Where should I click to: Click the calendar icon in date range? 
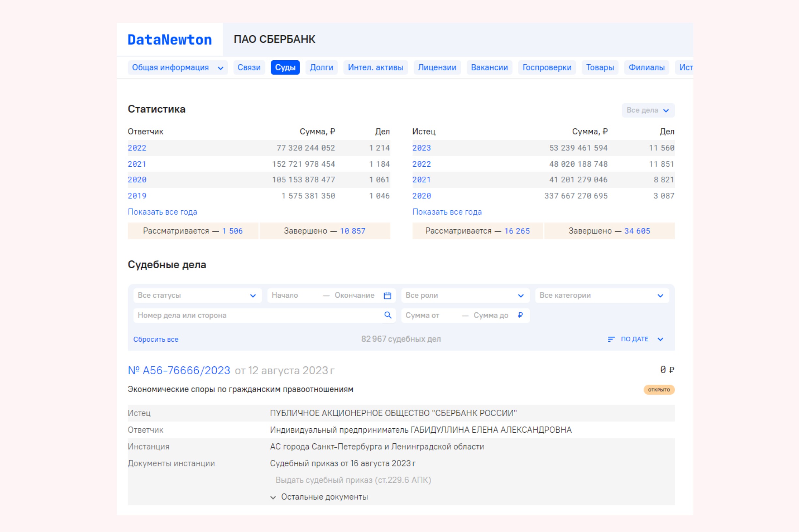point(387,296)
